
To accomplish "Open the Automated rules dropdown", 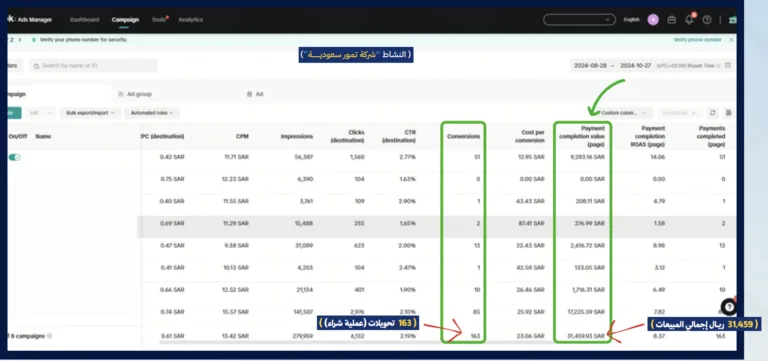I will (152, 113).
